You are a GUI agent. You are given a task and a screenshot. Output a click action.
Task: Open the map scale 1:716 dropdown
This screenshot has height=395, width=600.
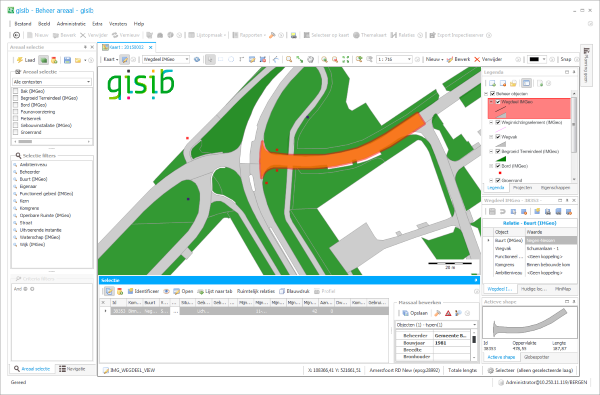pos(394,59)
